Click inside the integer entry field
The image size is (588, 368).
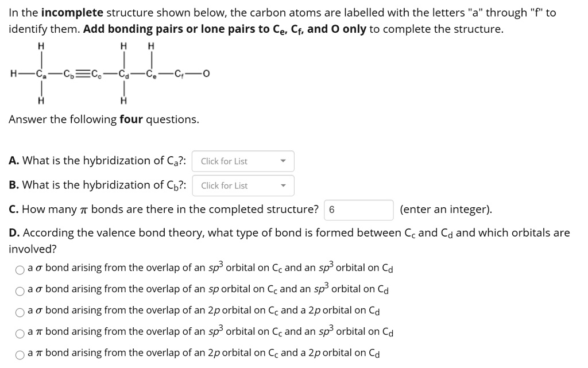tap(359, 210)
